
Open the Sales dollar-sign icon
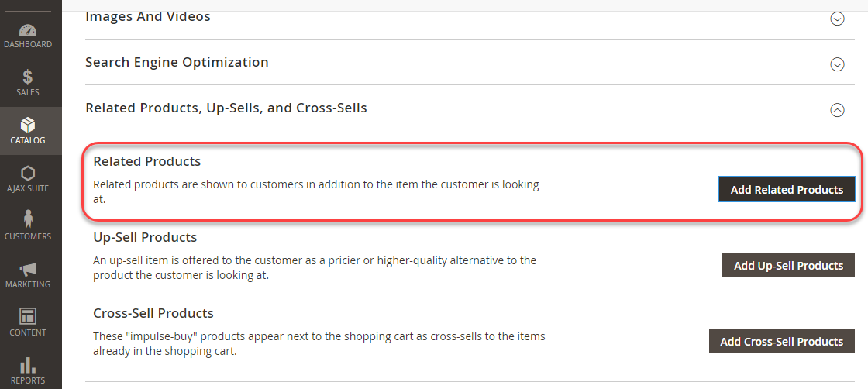click(x=28, y=77)
